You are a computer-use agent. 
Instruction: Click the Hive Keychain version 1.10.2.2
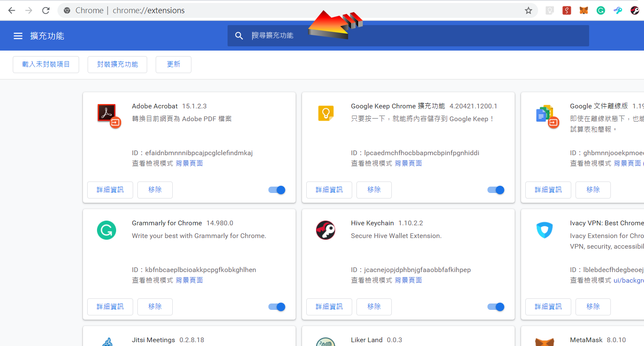(x=410, y=223)
